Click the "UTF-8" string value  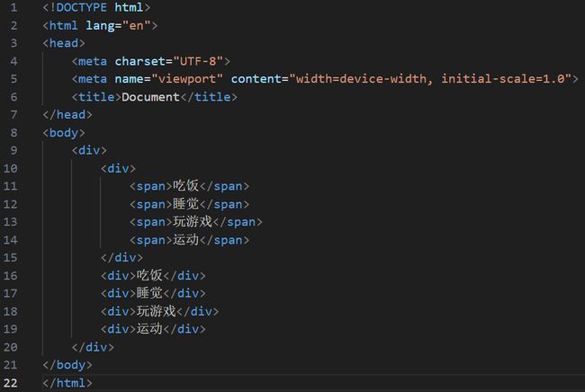pyautogui.click(x=198, y=61)
